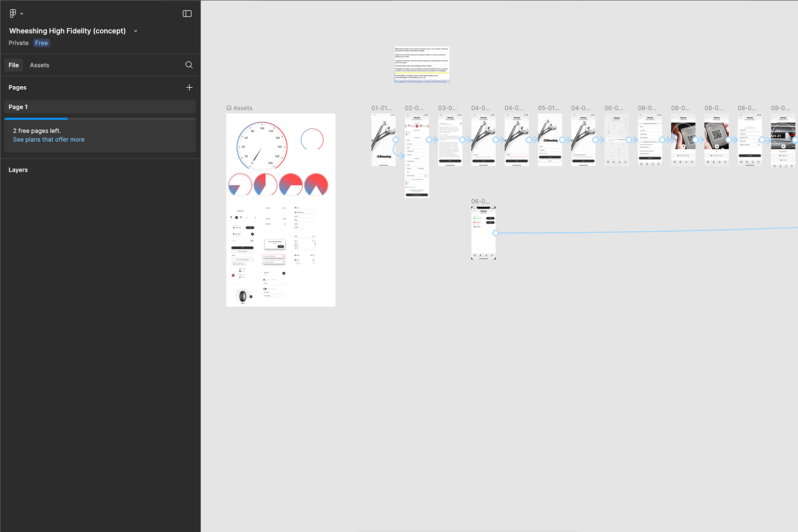Open the Wheeshing High Fidelity file title menu
This screenshot has width=798, height=532.
pos(67,31)
